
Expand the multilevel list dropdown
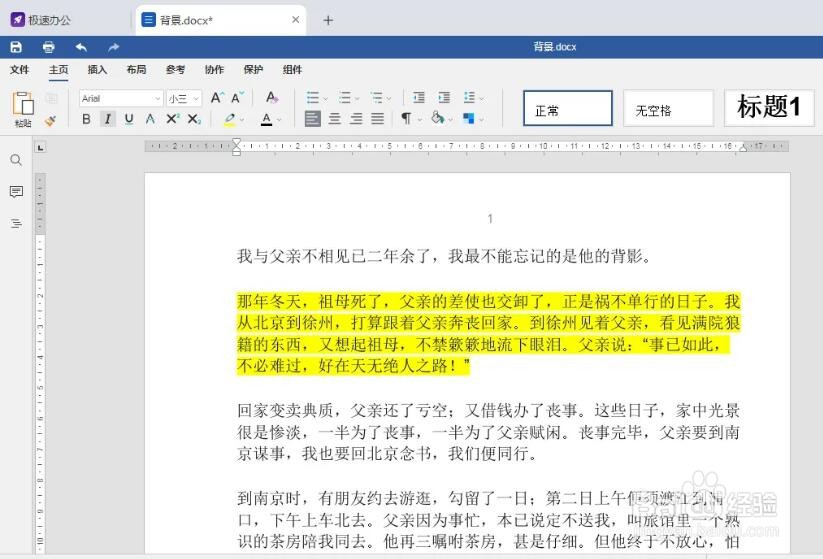pyautogui.click(x=389, y=98)
